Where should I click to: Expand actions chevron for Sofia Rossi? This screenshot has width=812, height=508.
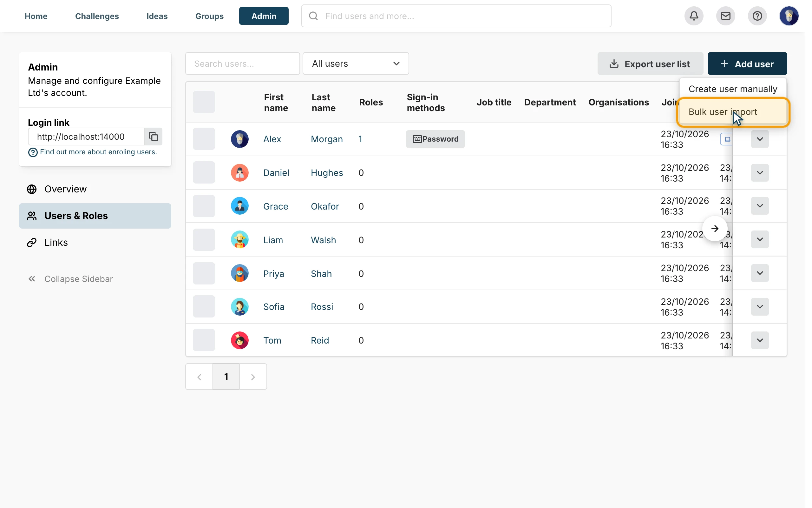(760, 306)
